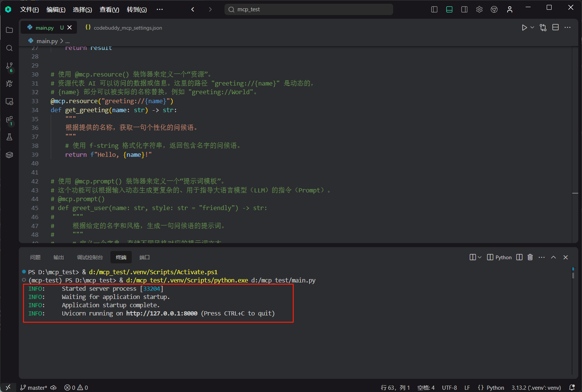Open the Run and Debug view
Image resolution: width=582 pixels, height=392 pixels.
[9, 84]
